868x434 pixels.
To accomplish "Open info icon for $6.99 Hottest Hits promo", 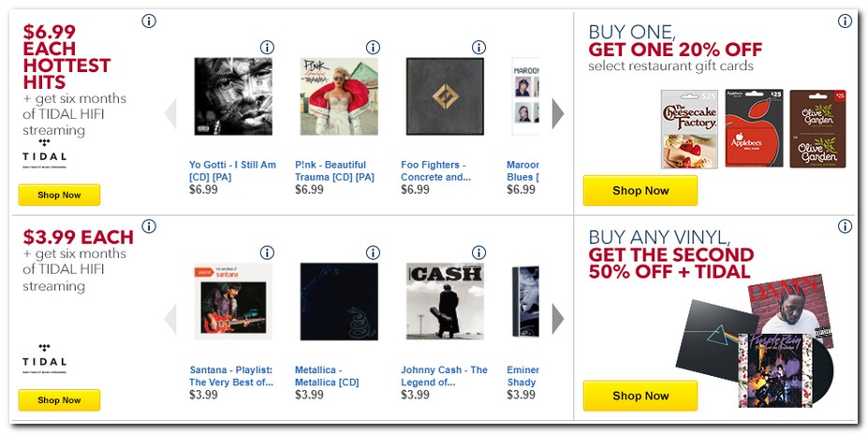I will pyautogui.click(x=149, y=22).
